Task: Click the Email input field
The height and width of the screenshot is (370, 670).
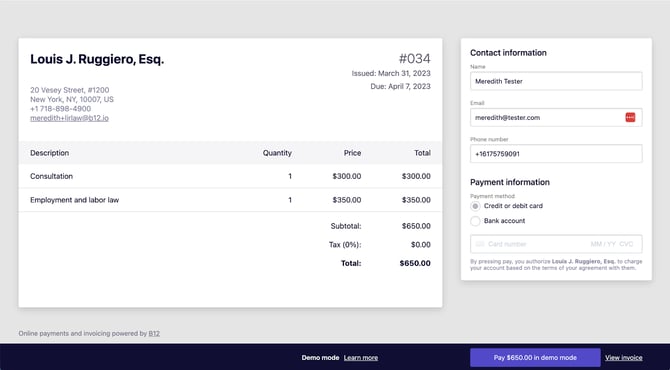Action: pos(556,117)
